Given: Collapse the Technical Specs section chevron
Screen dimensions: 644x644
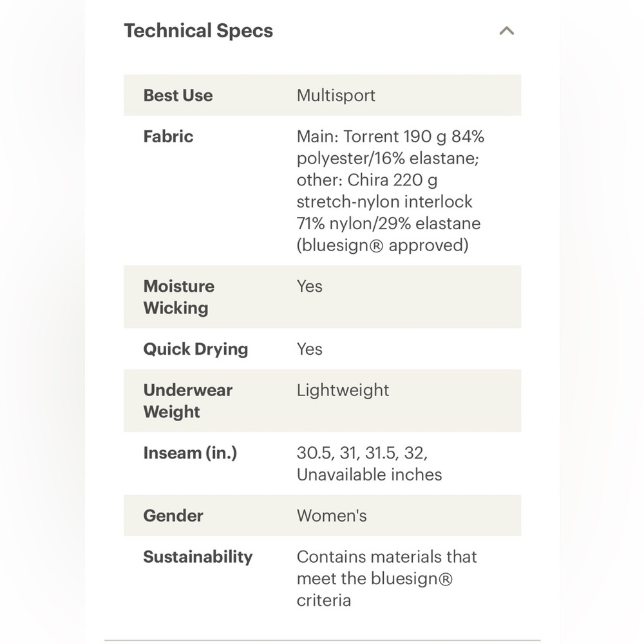Looking at the screenshot, I should tap(506, 31).
